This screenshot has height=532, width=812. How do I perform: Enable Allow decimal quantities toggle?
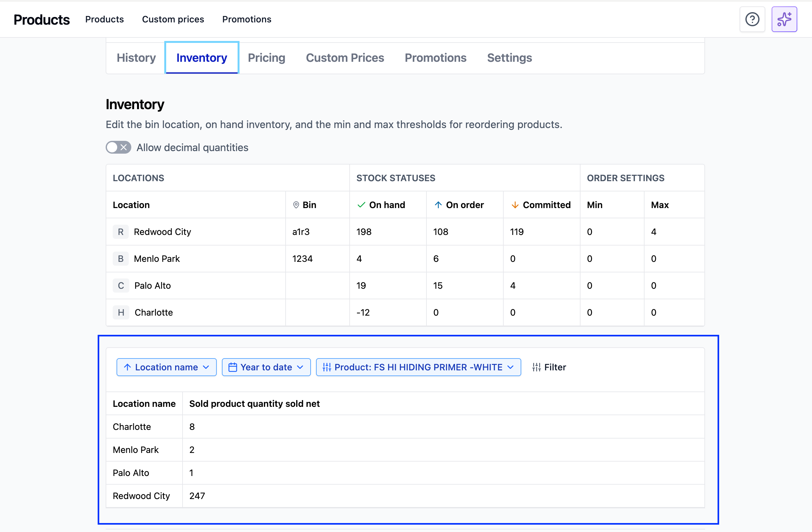(x=118, y=147)
